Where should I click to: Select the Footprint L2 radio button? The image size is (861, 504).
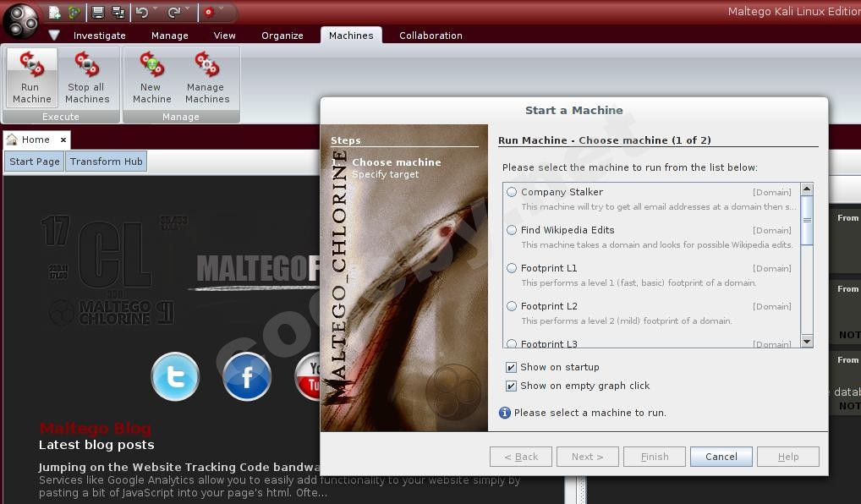(x=512, y=306)
